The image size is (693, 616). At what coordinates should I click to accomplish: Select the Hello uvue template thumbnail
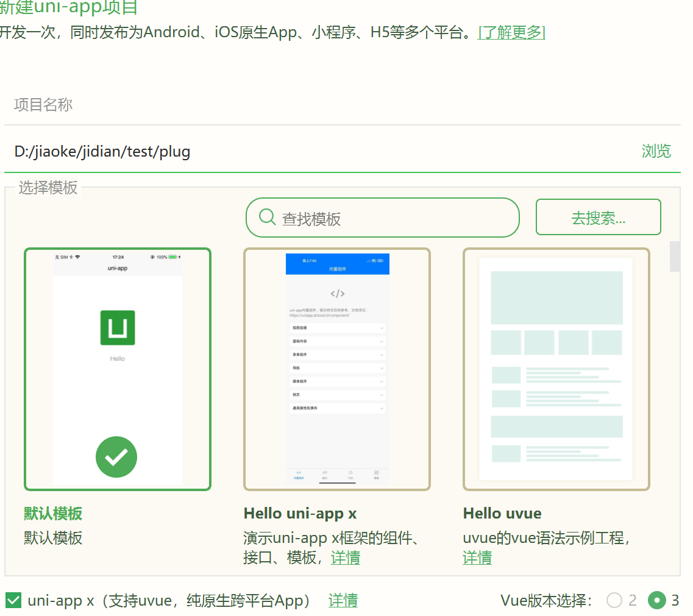coord(556,369)
